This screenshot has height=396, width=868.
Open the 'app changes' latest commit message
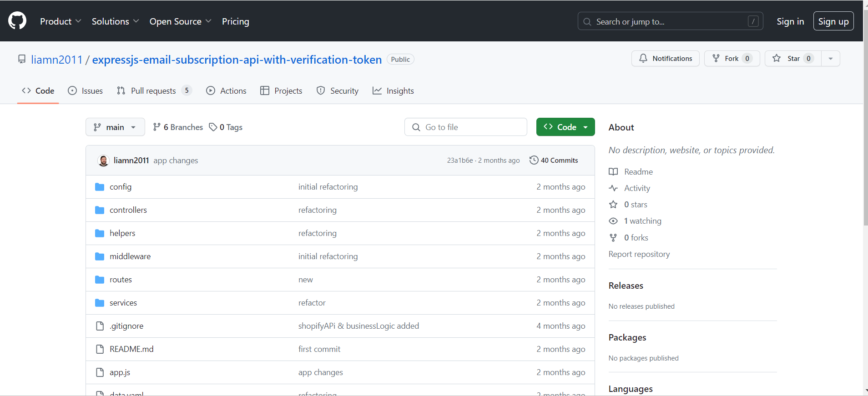point(176,160)
